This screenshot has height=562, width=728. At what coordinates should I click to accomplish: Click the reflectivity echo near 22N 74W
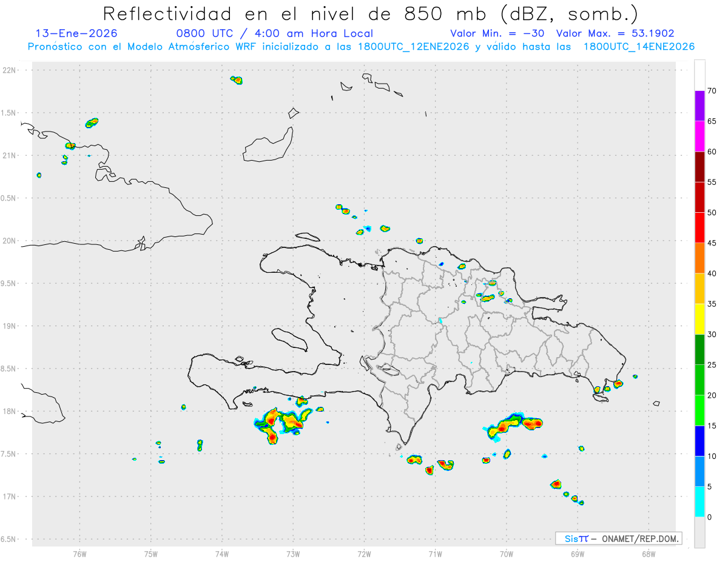tap(237, 79)
